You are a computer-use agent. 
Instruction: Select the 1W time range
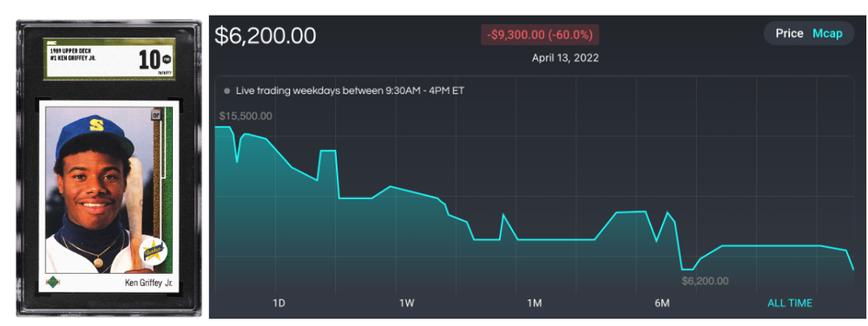point(406,303)
